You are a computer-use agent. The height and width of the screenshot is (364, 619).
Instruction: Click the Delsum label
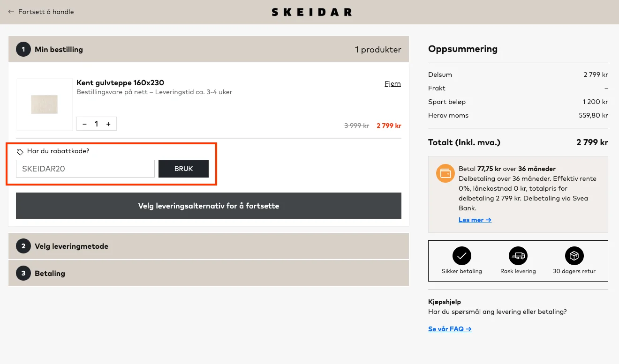coord(440,74)
